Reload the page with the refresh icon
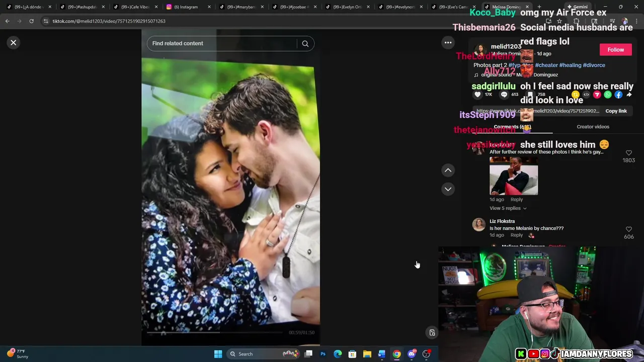Screen dimensions: 644x362 coord(31,21)
